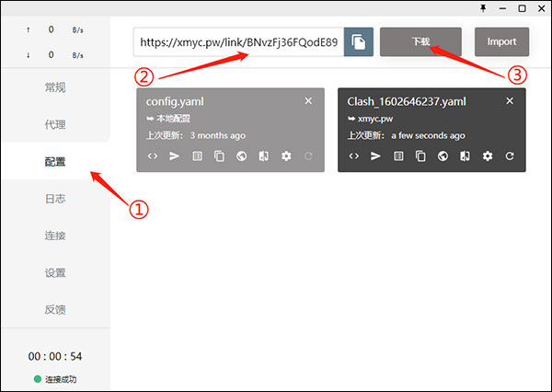Click the 下载 (Download) button
Screen dimensions: 552x392
click(420, 41)
